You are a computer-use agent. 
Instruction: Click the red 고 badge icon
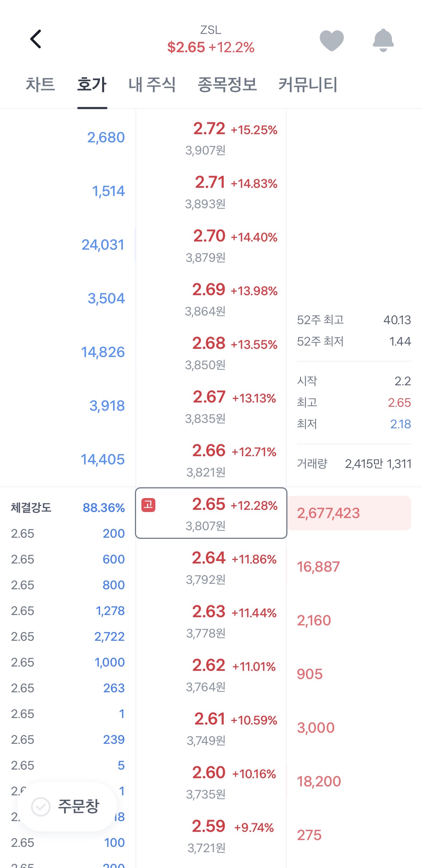(x=148, y=505)
